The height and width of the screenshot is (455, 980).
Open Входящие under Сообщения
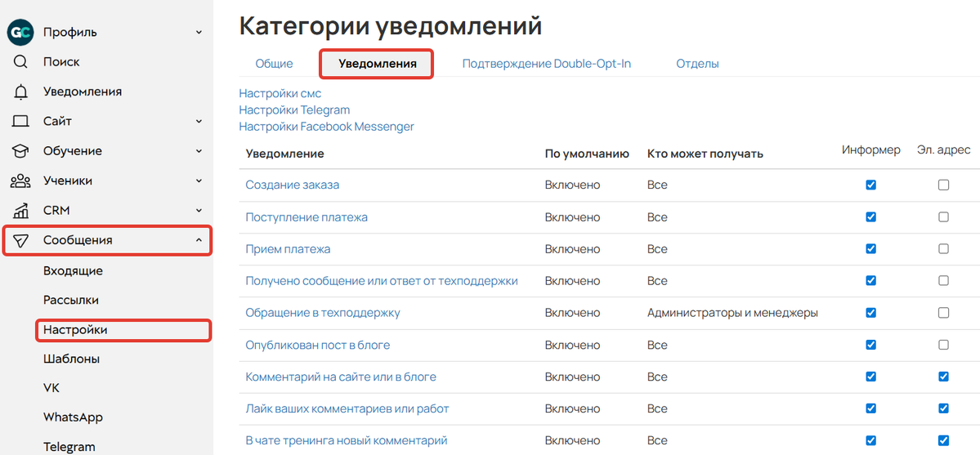coord(73,270)
